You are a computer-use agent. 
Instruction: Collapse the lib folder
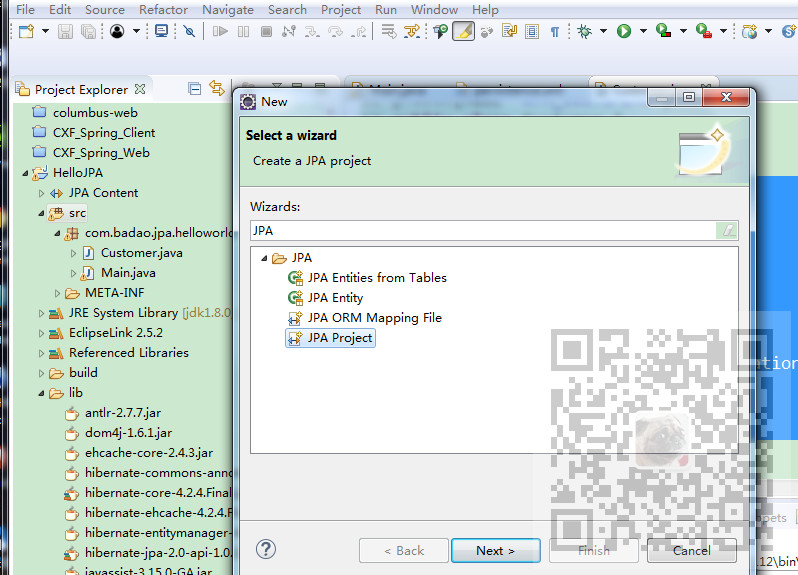point(41,393)
